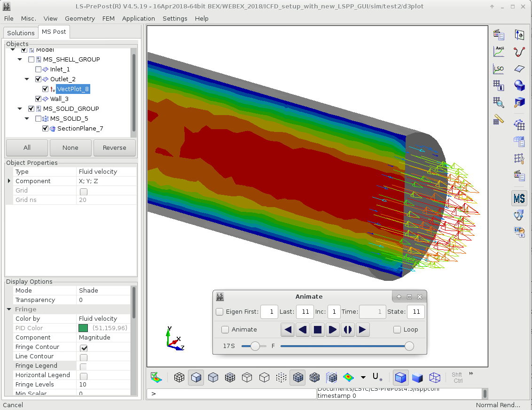Open the fringe color diamond icon
The image size is (532, 410).
349,377
